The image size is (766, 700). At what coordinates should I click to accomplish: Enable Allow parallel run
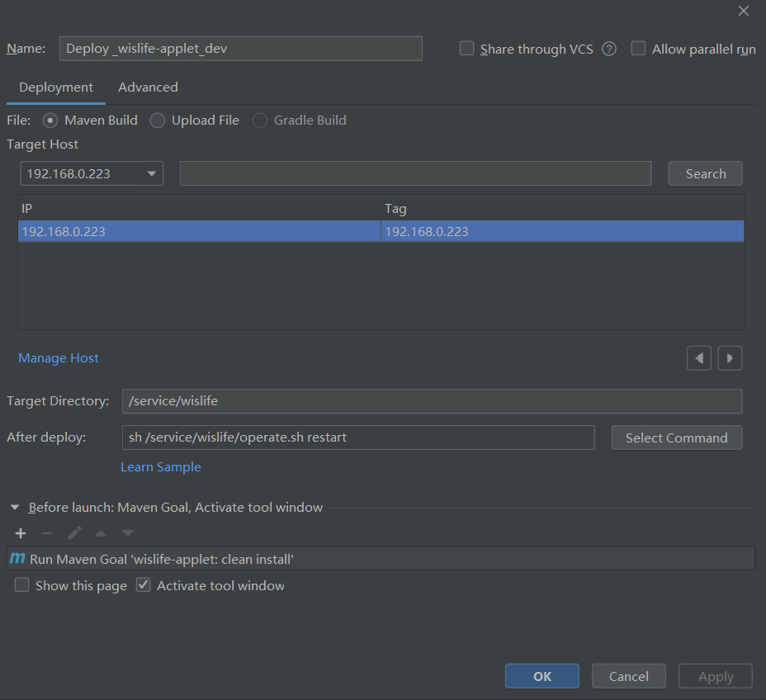tap(638, 49)
